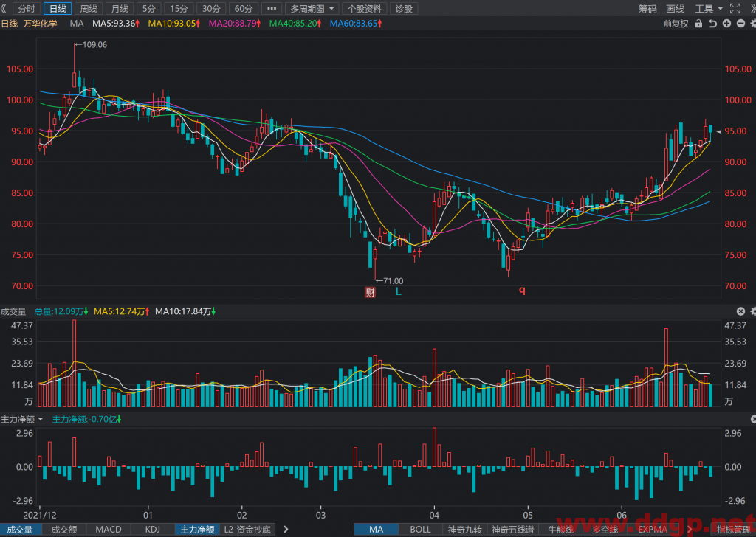This screenshot has height=537, width=756.
Task: Click the 画线 drawing tools button
Action: (676, 9)
